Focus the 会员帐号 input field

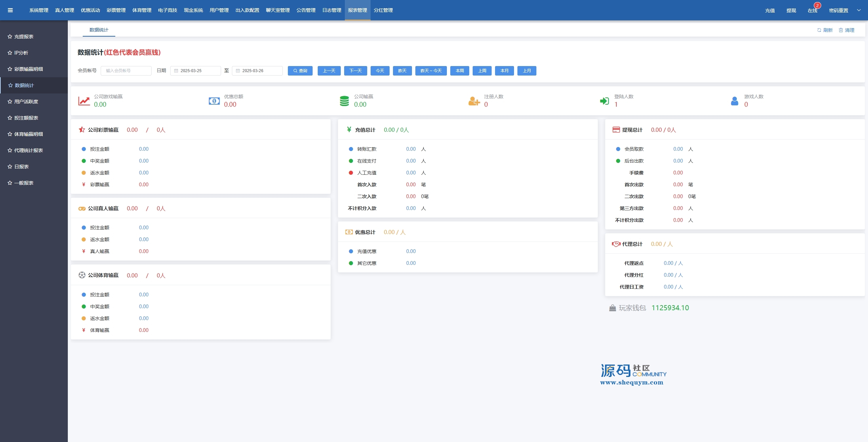pyautogui.click(x=126, y=71)
